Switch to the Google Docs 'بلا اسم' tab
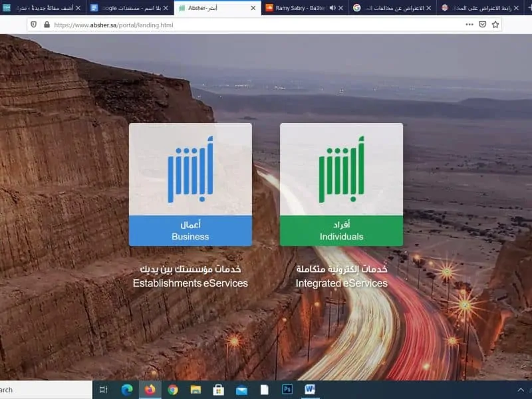This screenshot has width=532, height=399. pyautogui.click(x=129, y=8)
